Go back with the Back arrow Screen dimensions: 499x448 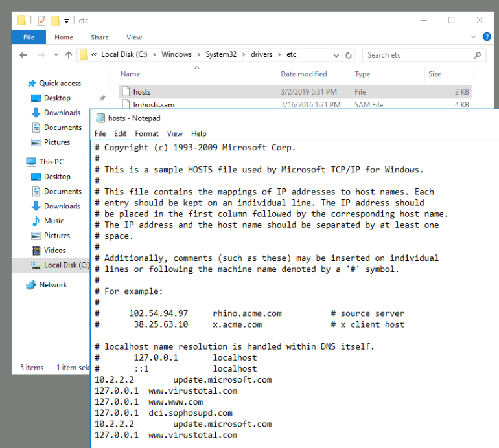coord(23,55)
